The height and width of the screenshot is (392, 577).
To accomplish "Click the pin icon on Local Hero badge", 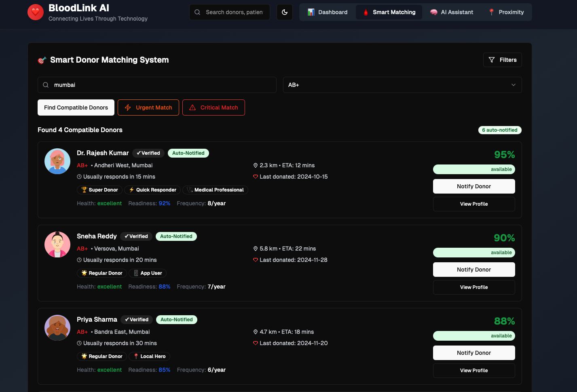I will coord(136,356).
